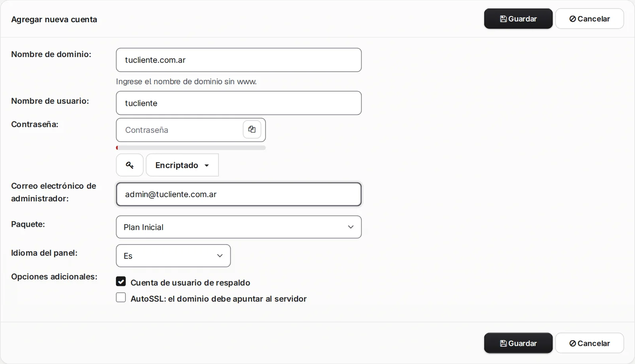The width and height of the screenshot is (635, 364).
Task: Generate a password with the key icon
Action: 130,165
